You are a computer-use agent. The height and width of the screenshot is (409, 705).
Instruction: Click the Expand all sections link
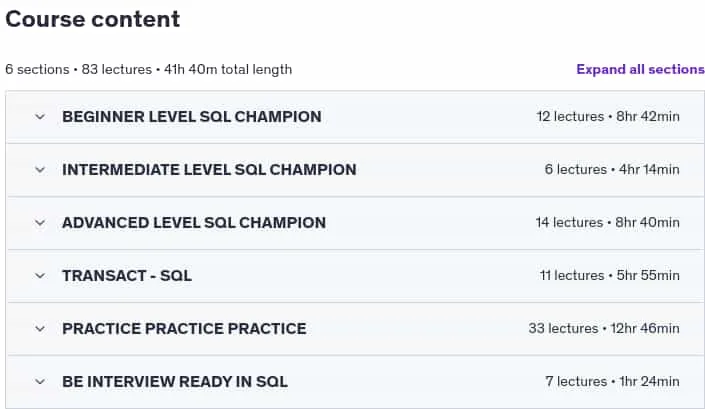[640, 69]
